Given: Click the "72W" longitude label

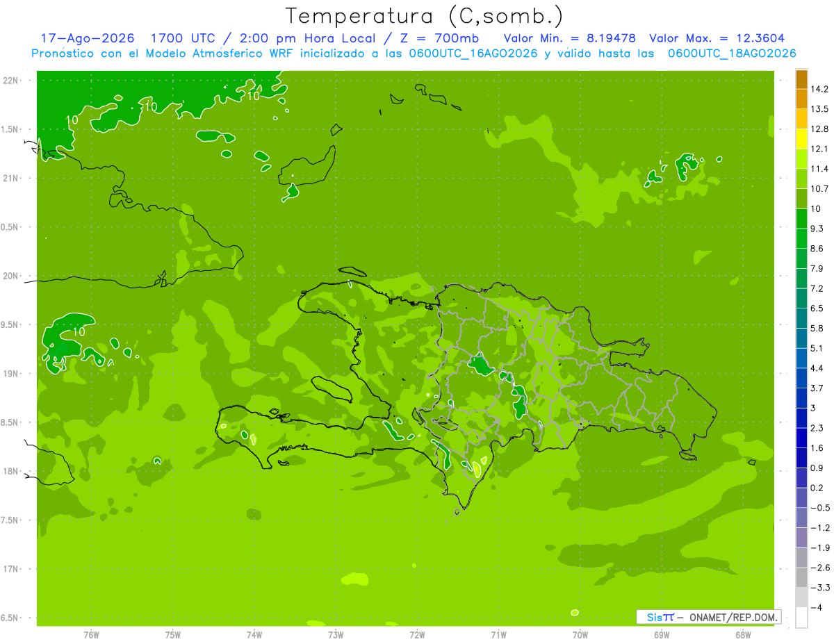Looking at the screenshot, I should [x=417, y=636].
